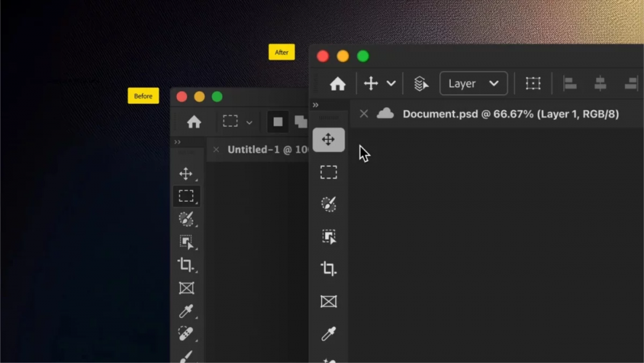
Task: Zoom Before window with green button
Action: [217, 97]
